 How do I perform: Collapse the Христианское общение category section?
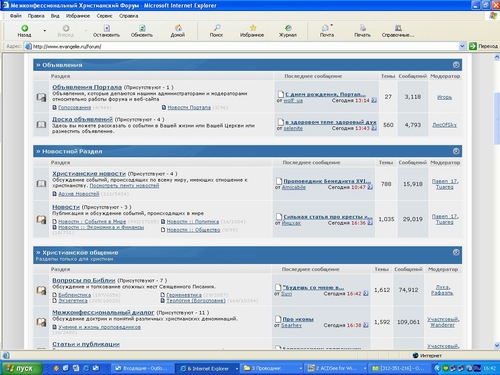click(456, 252)
